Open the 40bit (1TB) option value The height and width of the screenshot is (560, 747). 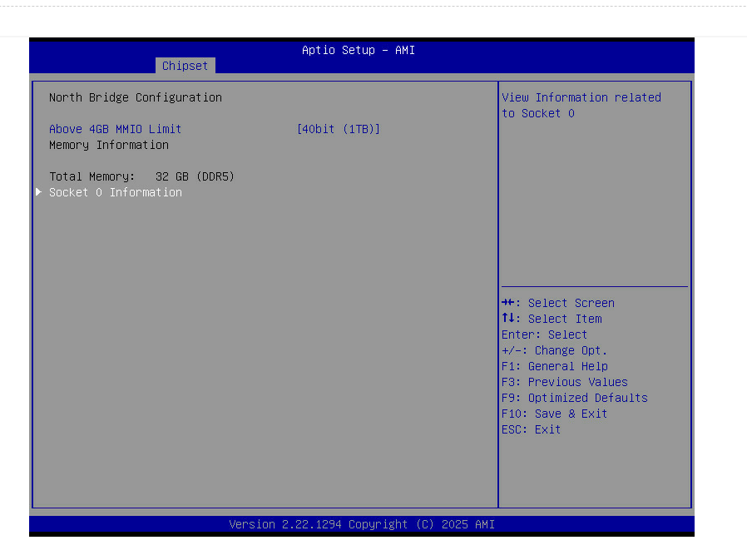click(x=338, y=129)
